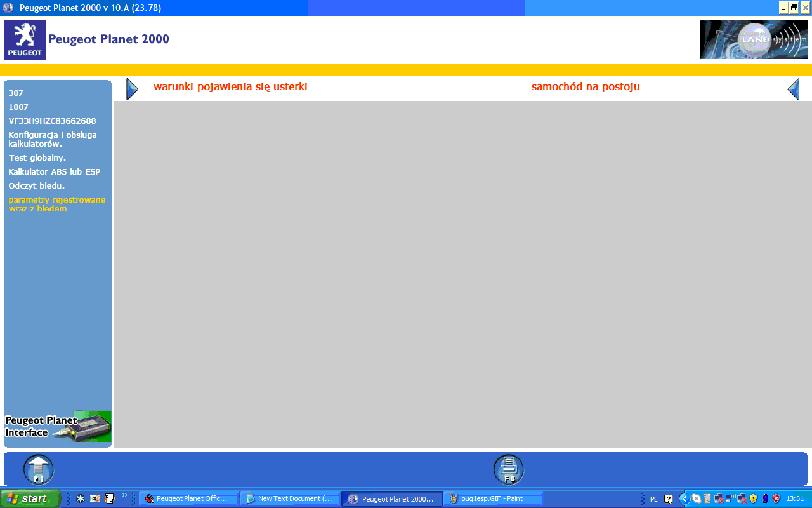Click the grey face-shaped tray icon
Image resolution: width=812 pixels, height=508 pixels.
point(707,498)
